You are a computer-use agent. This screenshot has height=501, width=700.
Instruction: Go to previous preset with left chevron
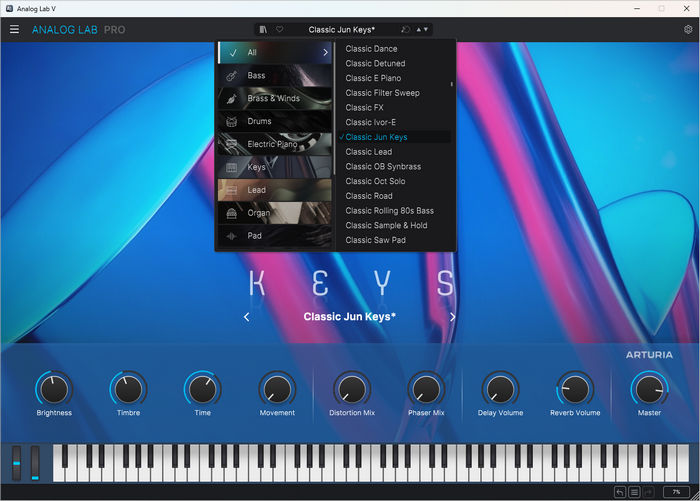tap(247, 317)
